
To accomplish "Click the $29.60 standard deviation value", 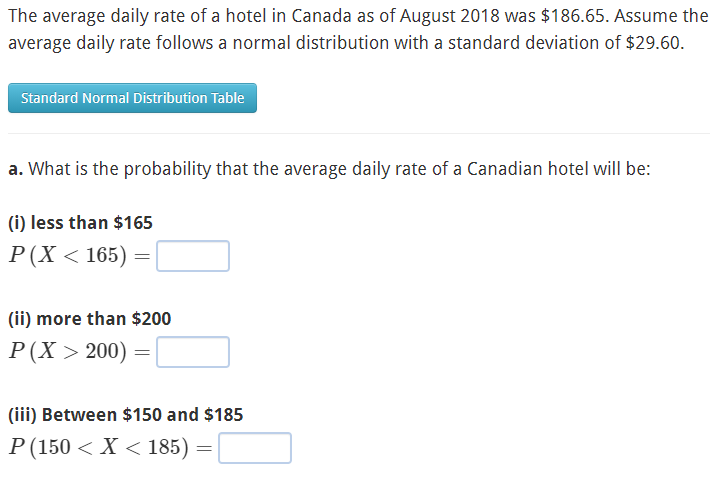I will click(652, 43).
